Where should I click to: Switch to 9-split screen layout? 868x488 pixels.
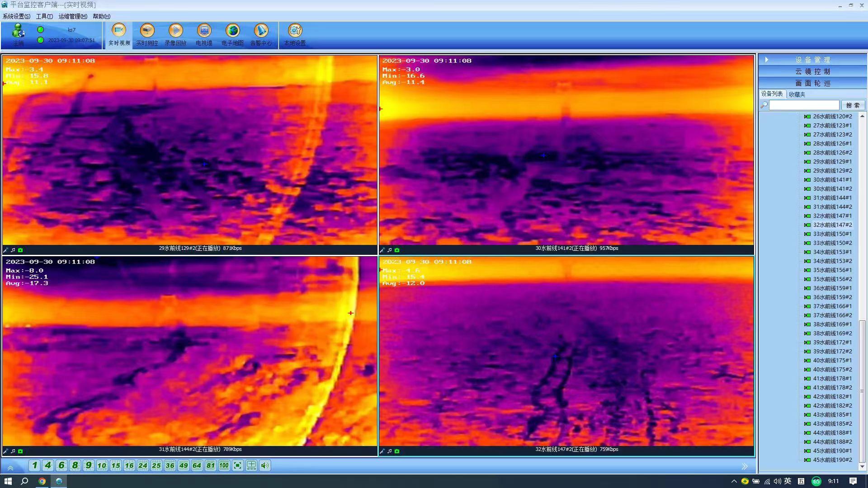pos(89,465)
